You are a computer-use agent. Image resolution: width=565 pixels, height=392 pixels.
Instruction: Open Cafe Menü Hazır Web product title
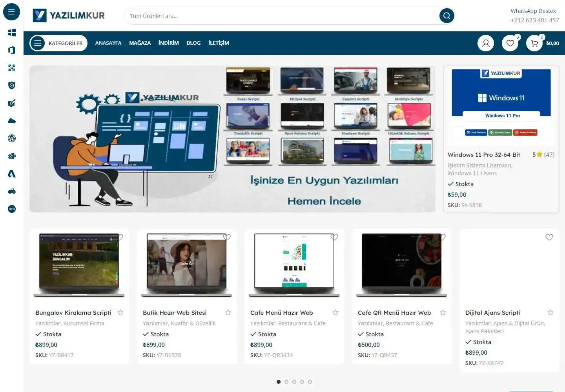tap(282, 313)
